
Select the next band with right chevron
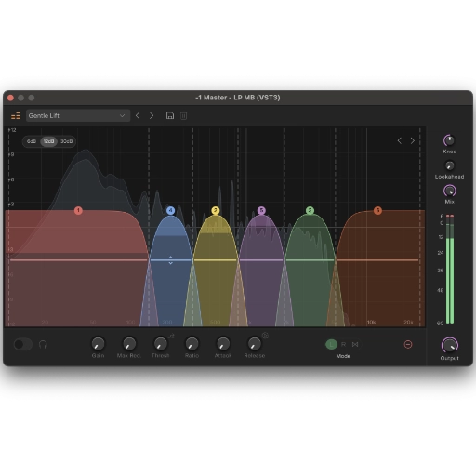413,141
